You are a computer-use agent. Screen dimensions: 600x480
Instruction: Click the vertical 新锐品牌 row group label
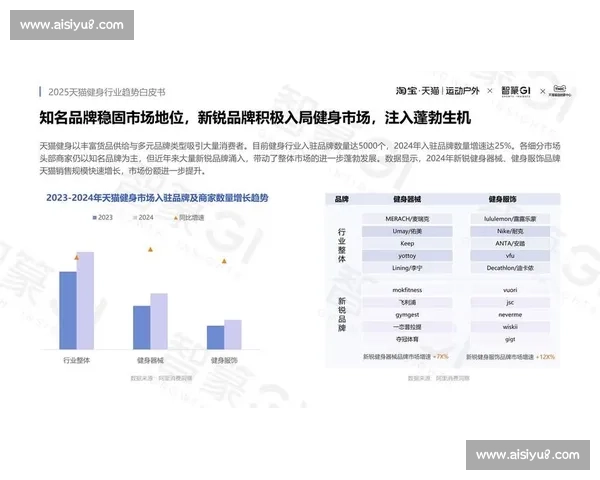click(x=342, y=314)
